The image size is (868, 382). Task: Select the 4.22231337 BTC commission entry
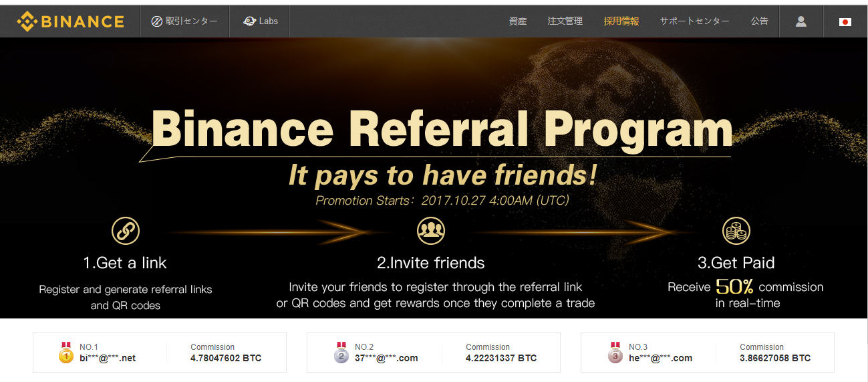(x=501, y=358)
